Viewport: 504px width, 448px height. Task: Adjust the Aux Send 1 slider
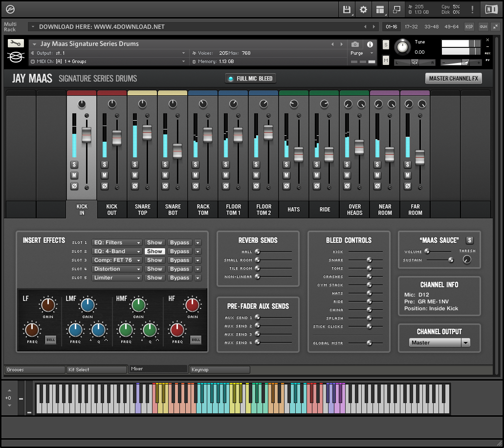(x=274, y=317)
